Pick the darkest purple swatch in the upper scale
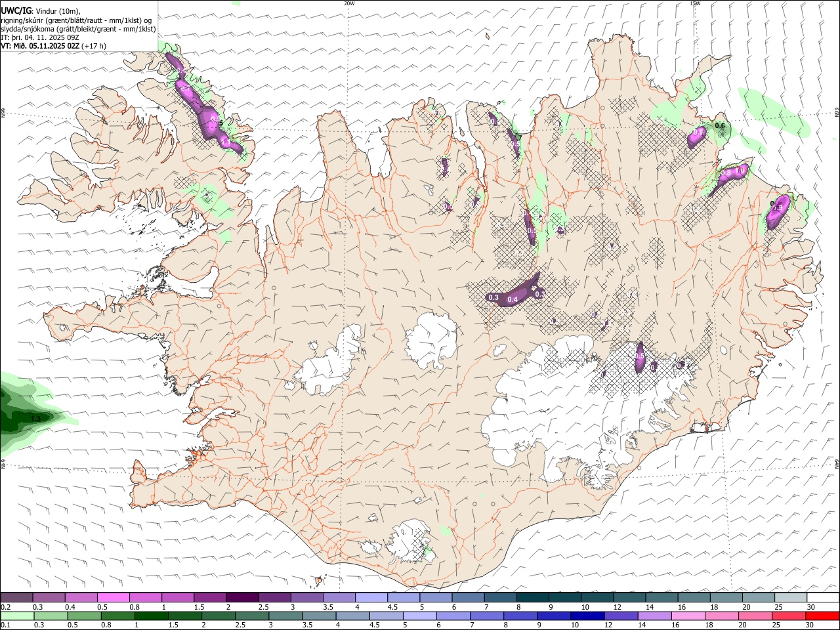This screenshot has width=840, height=630. [242, 597]
